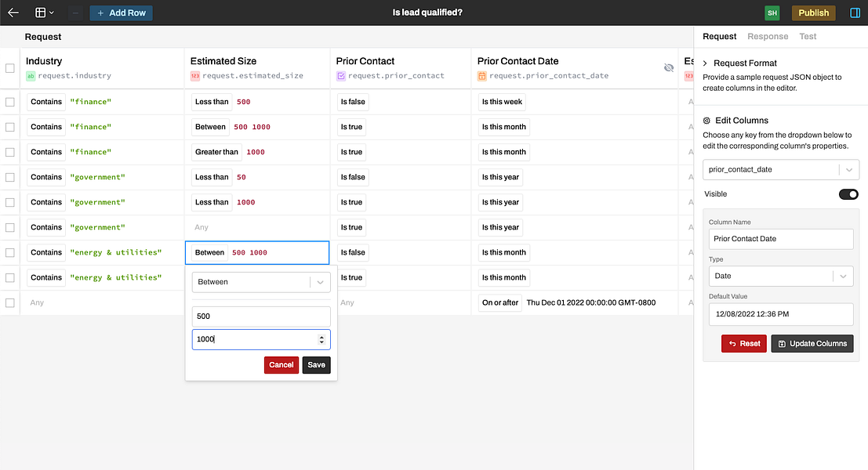The width and height of the screenshot is (868, 470).
Task: Click the Greater than 1000 size cell
Action: coord(257,152)
